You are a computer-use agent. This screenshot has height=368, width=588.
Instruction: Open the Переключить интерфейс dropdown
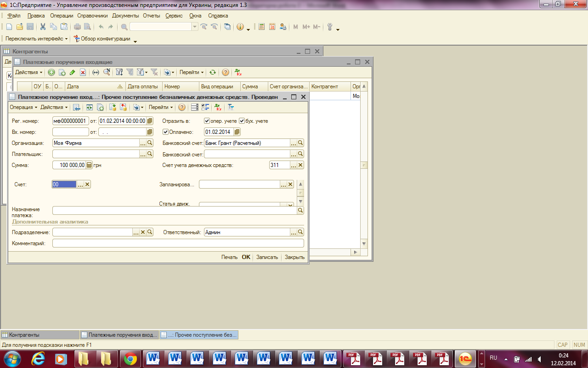[37, 39]
